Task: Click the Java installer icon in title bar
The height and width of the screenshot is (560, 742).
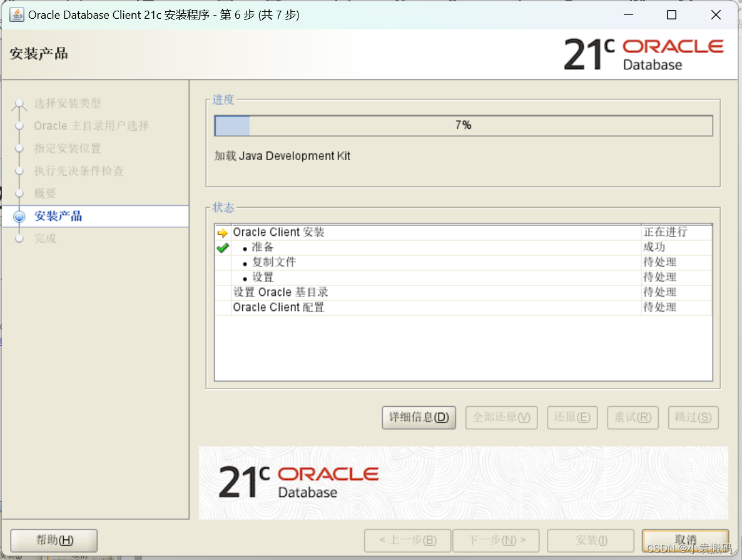Action: 16,14
